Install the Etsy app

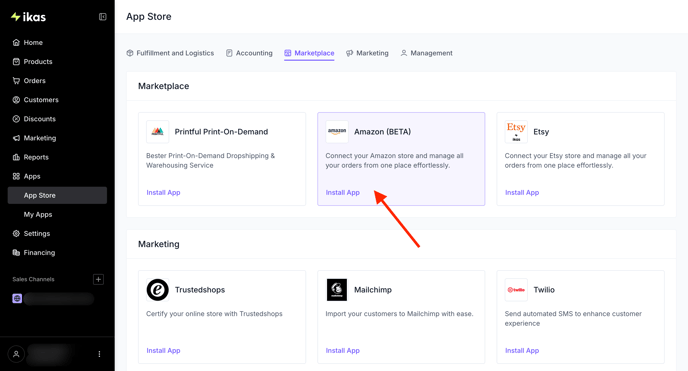[x=522, y=193]
